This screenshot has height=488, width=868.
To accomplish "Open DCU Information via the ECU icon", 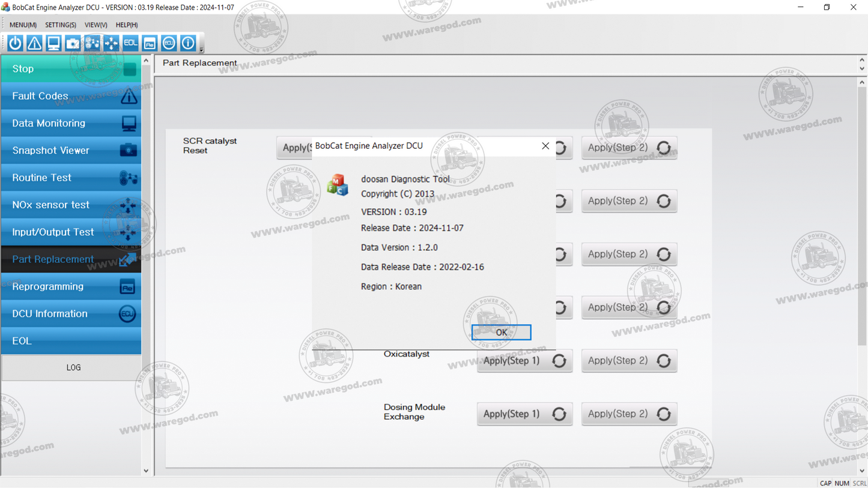I will tap(168, 43).
